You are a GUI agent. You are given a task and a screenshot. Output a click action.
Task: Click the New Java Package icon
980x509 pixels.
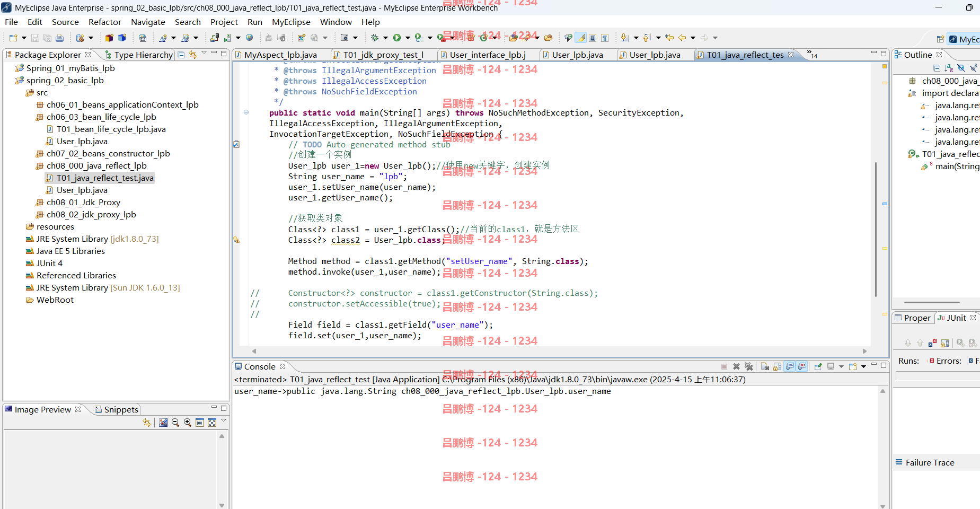tap(109, 38)
